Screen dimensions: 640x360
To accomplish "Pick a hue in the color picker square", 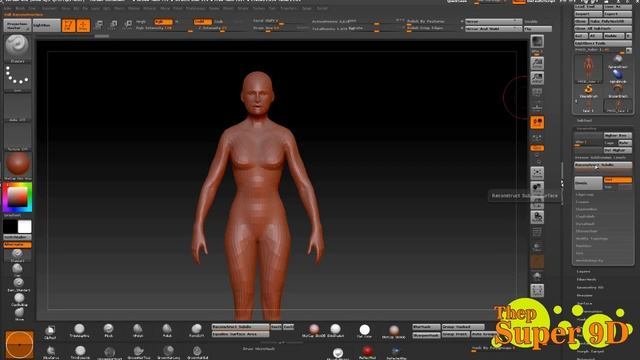I will coord(17,198).
